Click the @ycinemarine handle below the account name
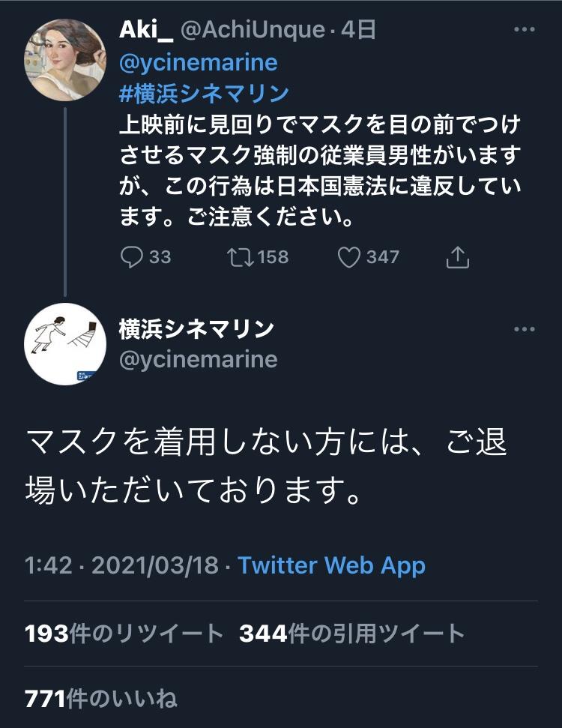The height and width of the screenshot is (728, 562). pos(198,359)
